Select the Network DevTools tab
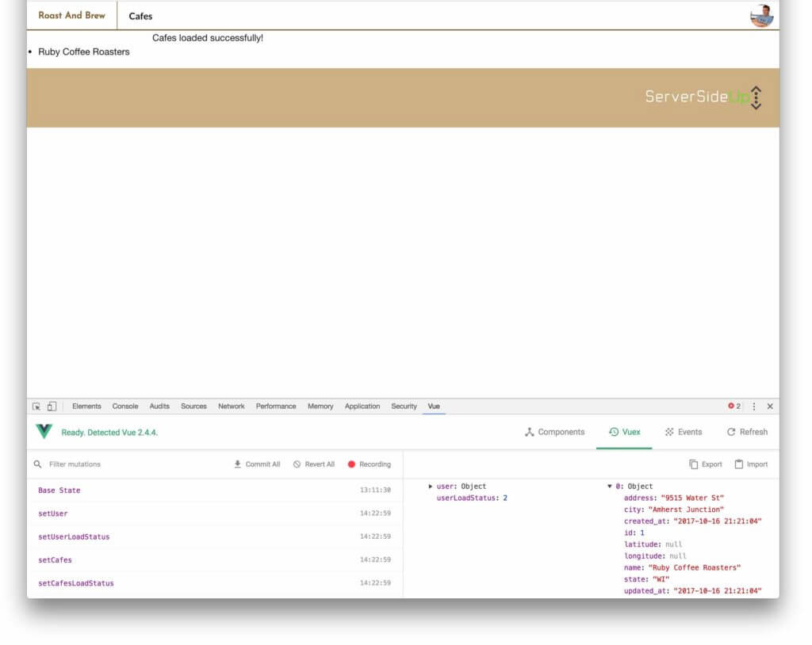 [x=231, y=406]
